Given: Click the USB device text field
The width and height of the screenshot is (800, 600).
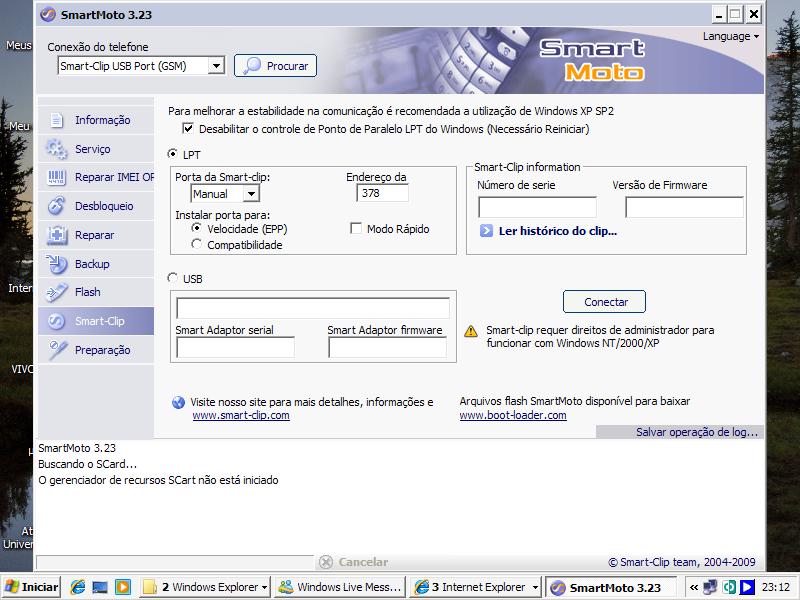Looking at the screenshot, I should coord(313,308).
